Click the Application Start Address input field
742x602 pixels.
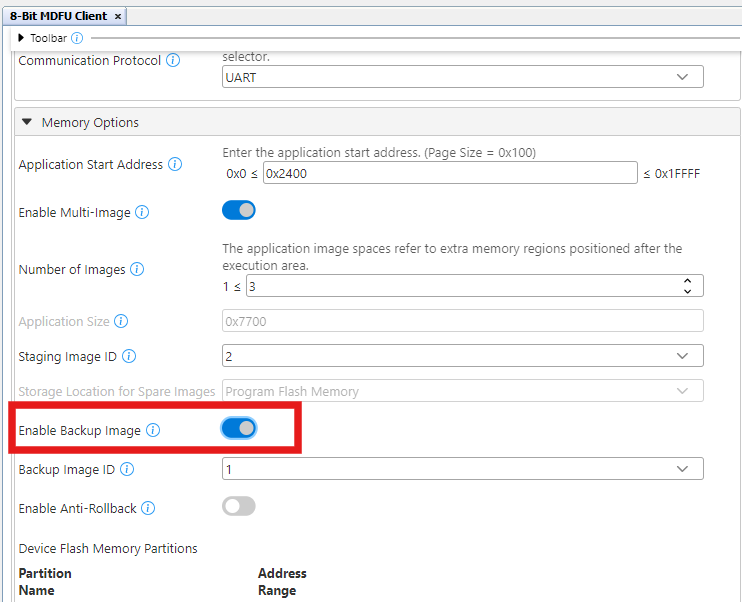coord(449,173)
